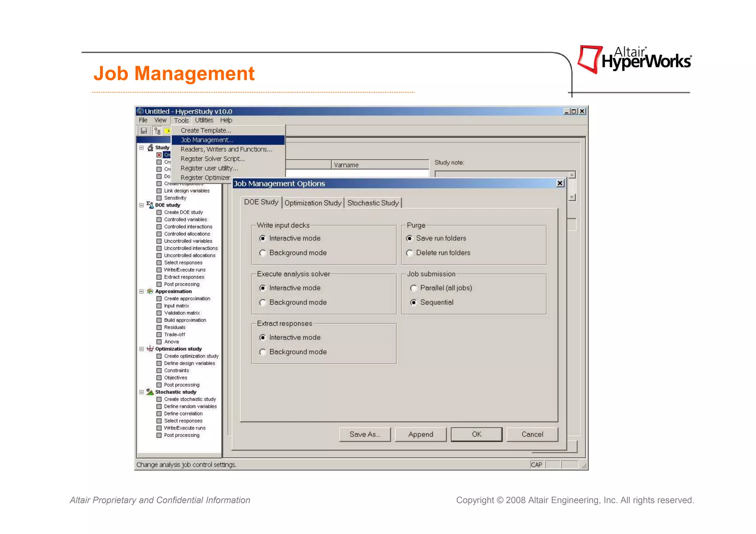The width and height of the screenshot is (756, 534).
Task: Open the Help menu
Action: 226,120
